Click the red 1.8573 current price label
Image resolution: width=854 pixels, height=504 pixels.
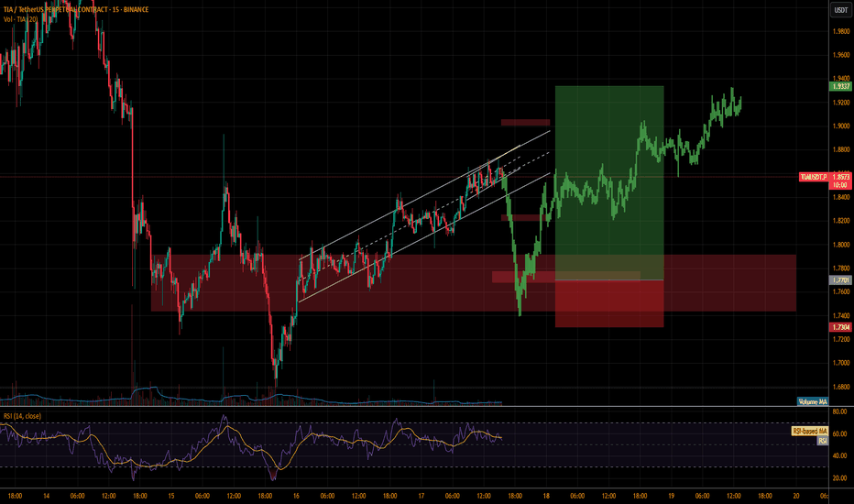coord(840,177)
